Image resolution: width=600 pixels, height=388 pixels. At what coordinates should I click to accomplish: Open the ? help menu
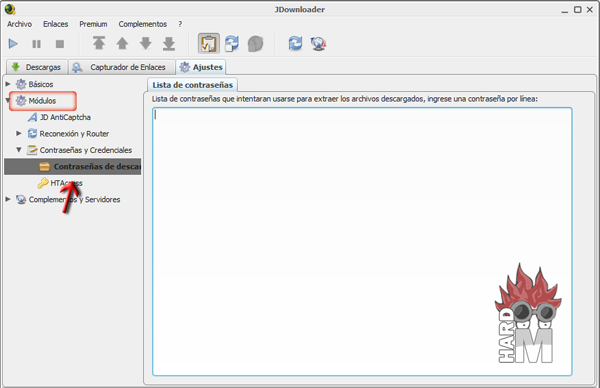[180, 24]
